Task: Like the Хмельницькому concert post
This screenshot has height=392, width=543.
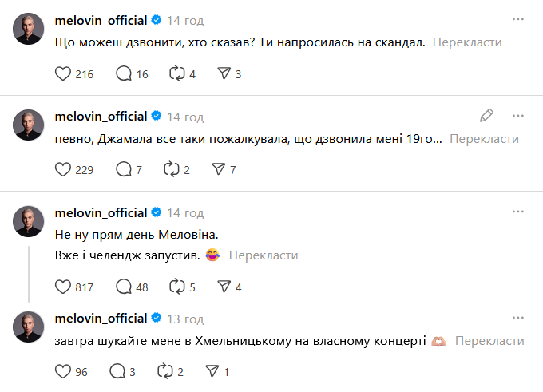Action: [64, 371]
